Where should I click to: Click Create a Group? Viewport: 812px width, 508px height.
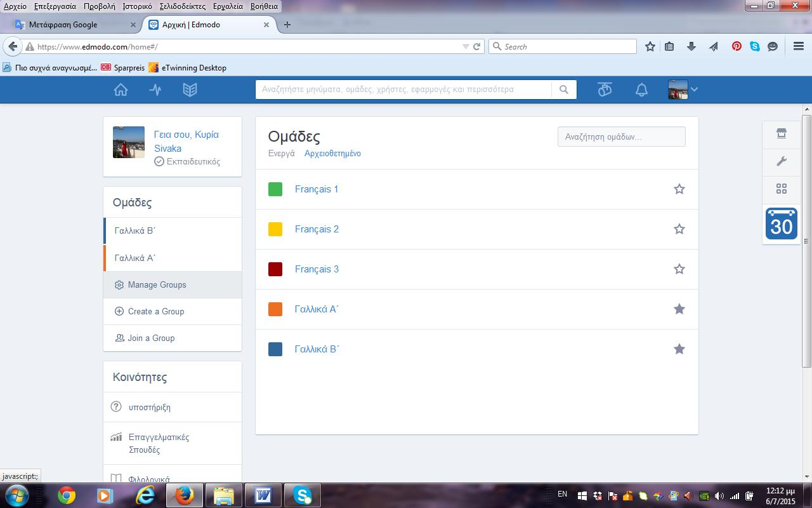[x=173, y=311]
